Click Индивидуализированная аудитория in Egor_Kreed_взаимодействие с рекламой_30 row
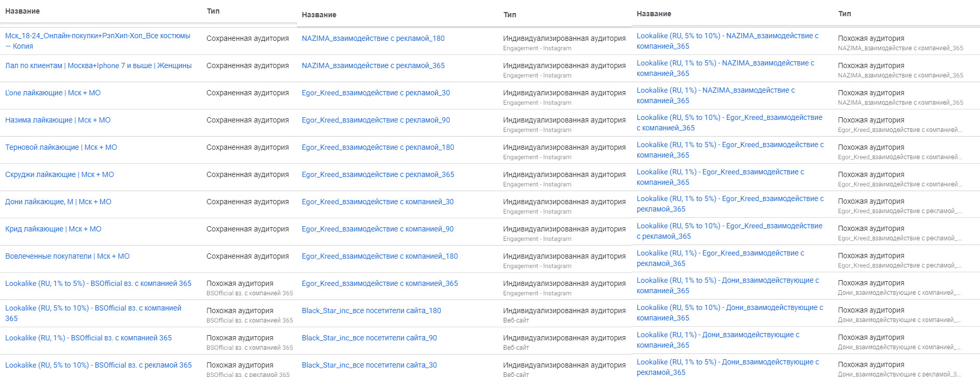The width and height of the screenshot is (980, 377). (x=564, y=93)
